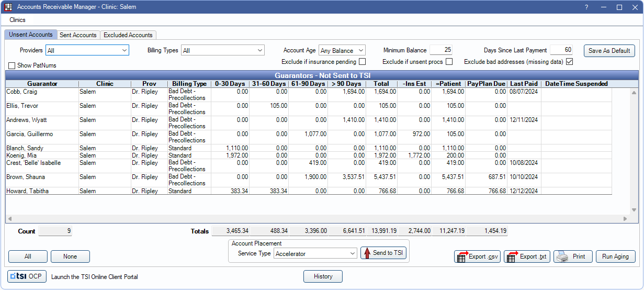The image size is (644, 290).
Task: Open the Clinics menu
Action: [17, 20]
